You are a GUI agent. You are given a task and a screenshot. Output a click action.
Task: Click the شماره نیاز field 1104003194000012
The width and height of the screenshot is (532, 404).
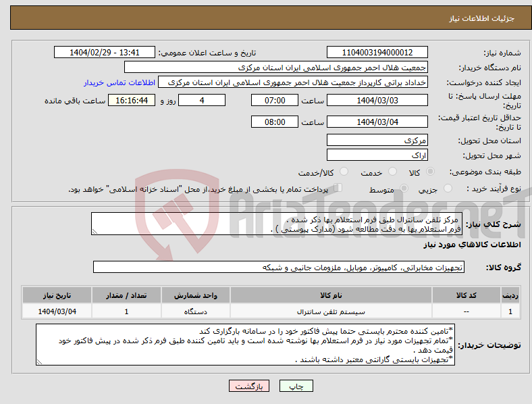click(x=377, y=52)
